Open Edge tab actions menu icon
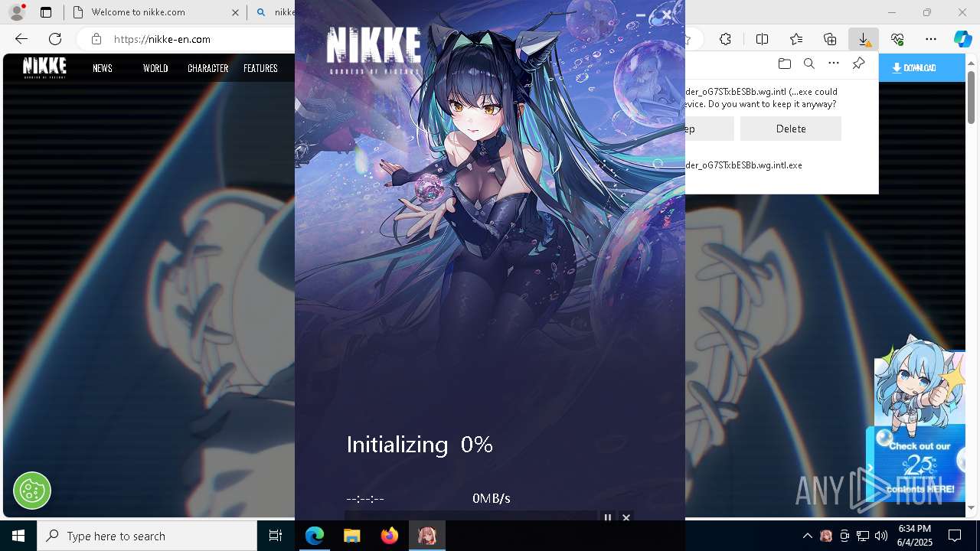Viewport: 980px width, 551px height. click(x=46, y=12)
